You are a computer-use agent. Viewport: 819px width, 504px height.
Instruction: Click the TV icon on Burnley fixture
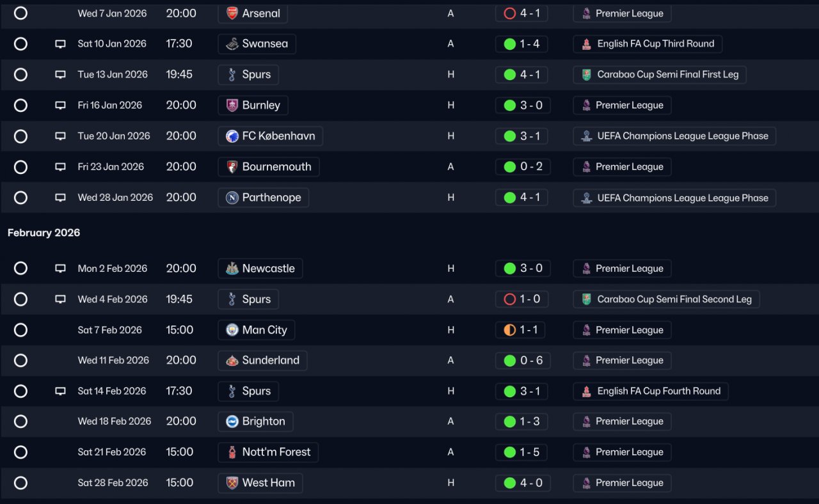pos(60,106)
